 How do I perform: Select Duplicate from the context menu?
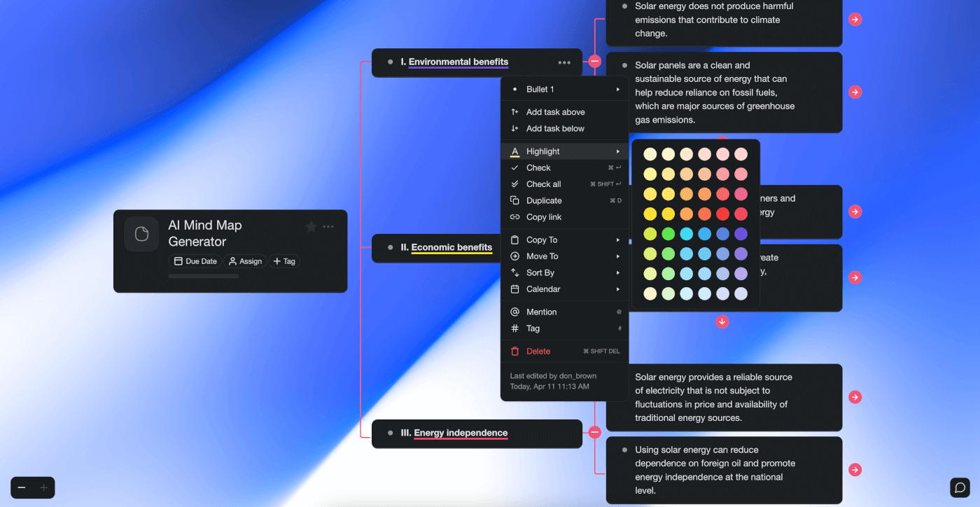(x=542, y=200)
